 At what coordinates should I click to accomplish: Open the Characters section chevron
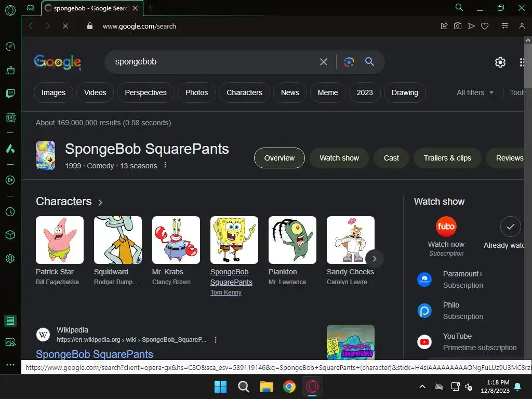point(100,203)
